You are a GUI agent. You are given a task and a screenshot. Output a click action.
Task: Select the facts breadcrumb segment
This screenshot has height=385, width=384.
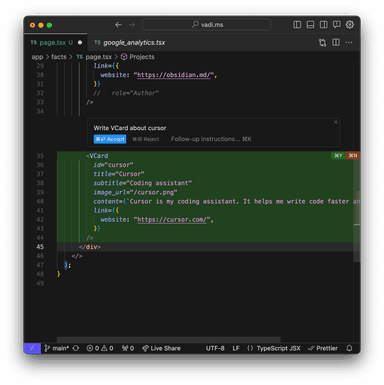pos(59,57)
